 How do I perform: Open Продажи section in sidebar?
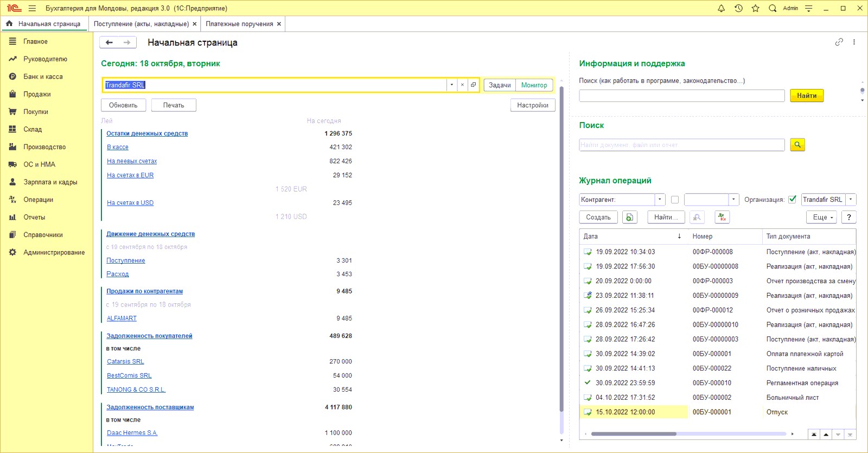tap(37, 94)
